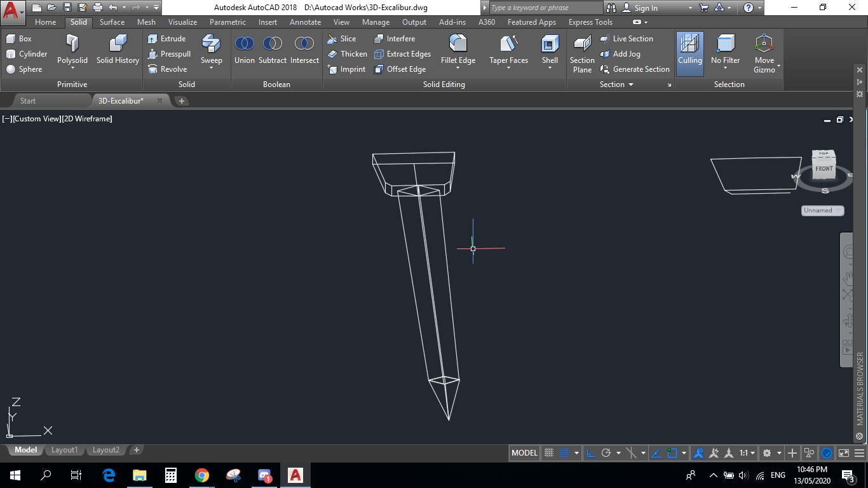868x488 pixels.
Task: Open the Sweep dropdown arrow
Action: click(x=212, y=69)
